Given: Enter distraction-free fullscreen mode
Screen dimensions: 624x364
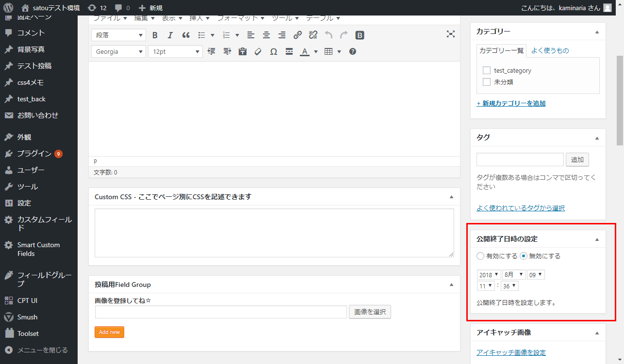Looking at the screenshot, I should point(451,34).
